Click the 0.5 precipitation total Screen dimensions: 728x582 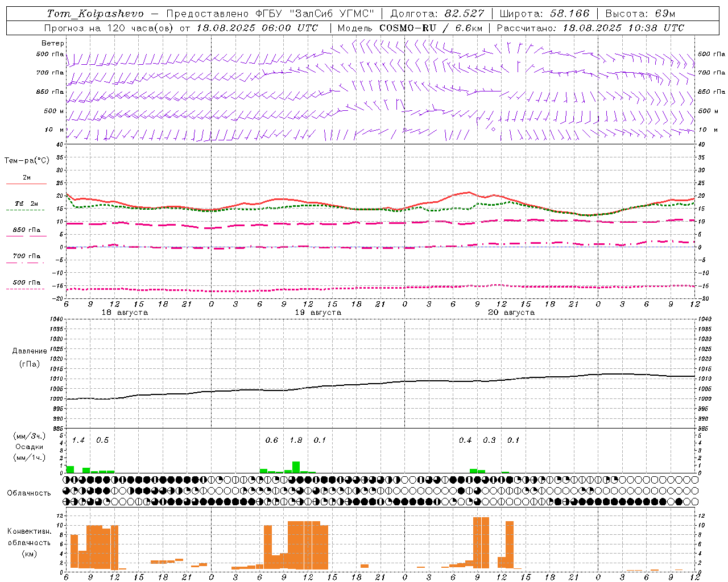point(102,440)
